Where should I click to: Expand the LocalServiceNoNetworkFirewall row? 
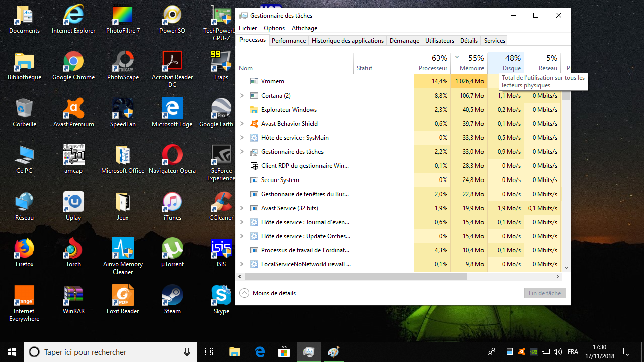coord(242,264)
